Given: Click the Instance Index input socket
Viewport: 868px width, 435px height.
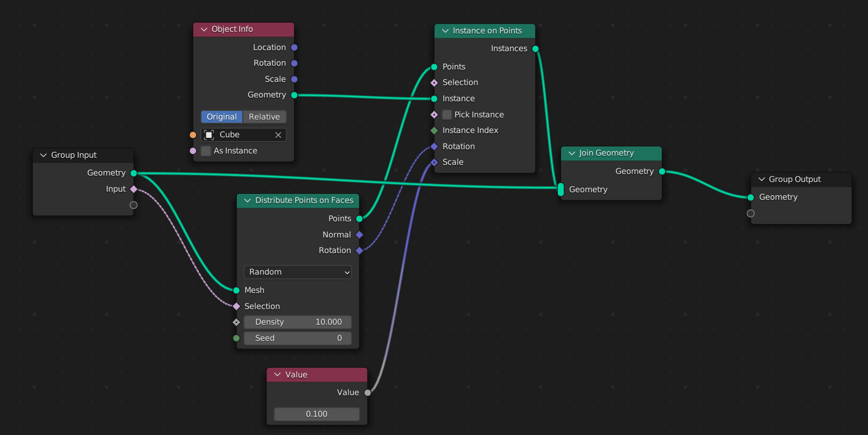Looking at the screenshot, I should pyautogui.click(x=435, y=130).
